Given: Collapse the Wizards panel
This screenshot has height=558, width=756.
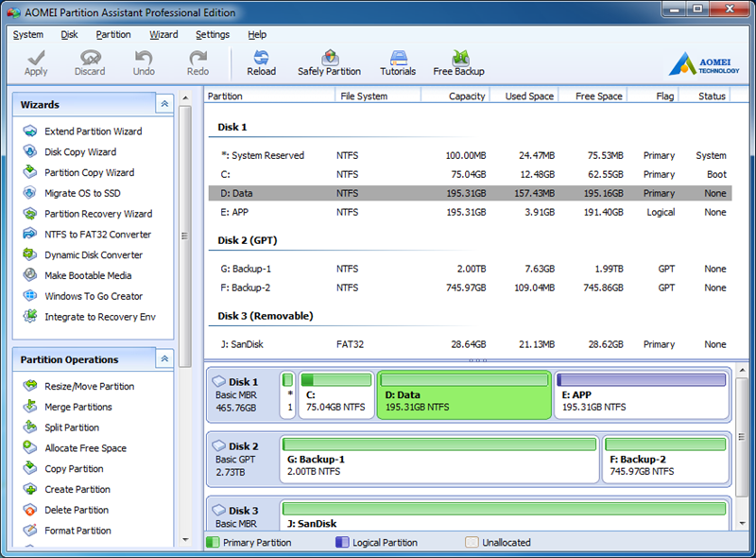Looking at the screenshot, I should (x=164, y=104).
